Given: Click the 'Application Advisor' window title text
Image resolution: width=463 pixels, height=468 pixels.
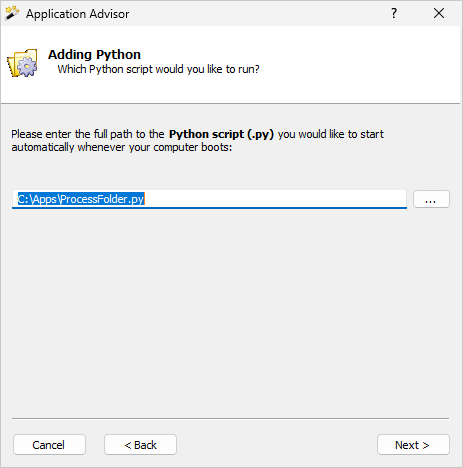Looking at the screenshot, I should point(78,14).
